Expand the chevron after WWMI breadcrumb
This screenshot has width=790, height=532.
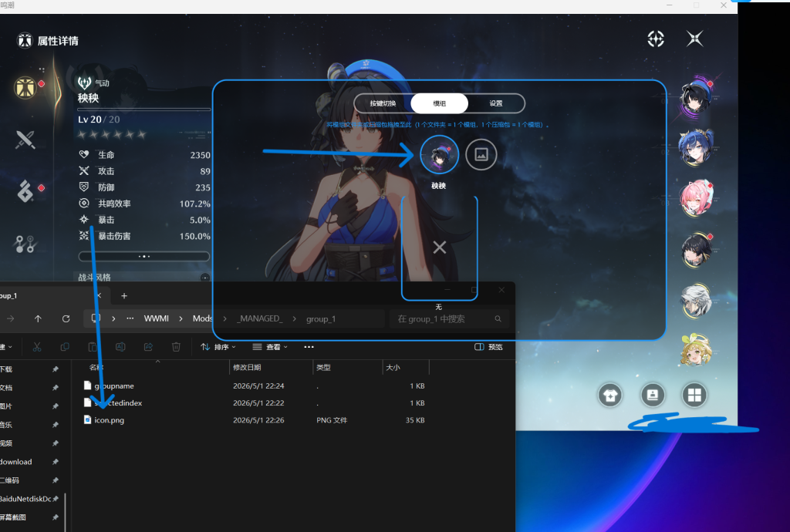pyautogui.click(x=181, y=318)
